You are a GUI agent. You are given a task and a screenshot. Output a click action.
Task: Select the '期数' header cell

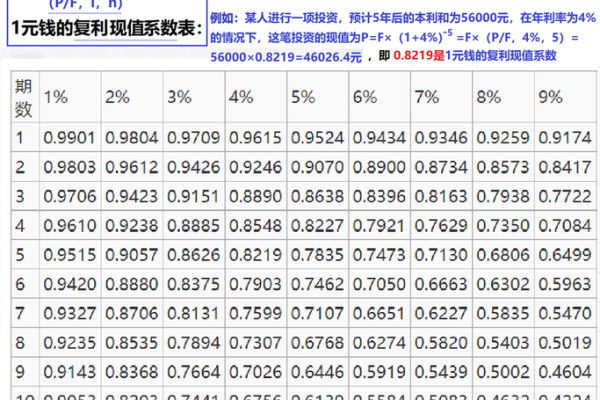23,98
